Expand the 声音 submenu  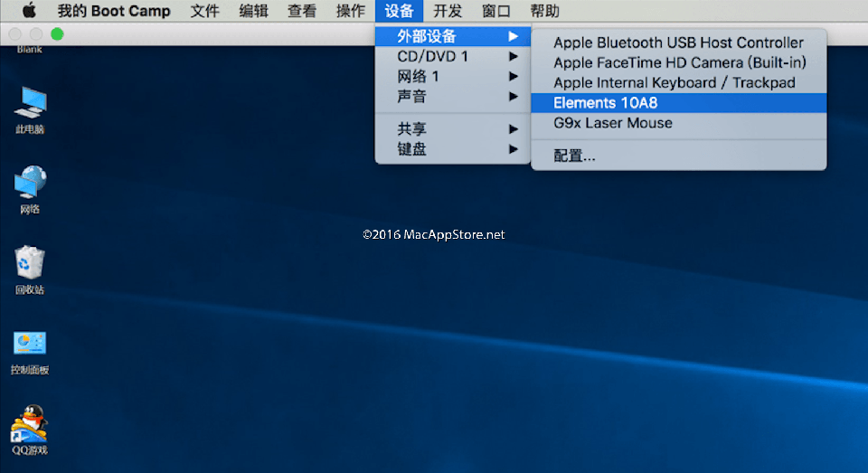tap(453, 97)
